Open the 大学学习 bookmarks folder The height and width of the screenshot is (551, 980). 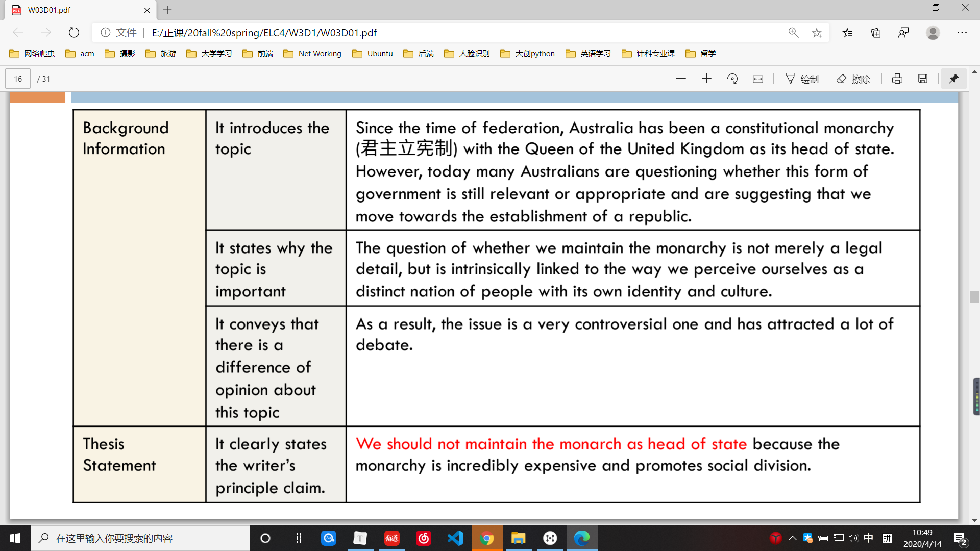209,54
